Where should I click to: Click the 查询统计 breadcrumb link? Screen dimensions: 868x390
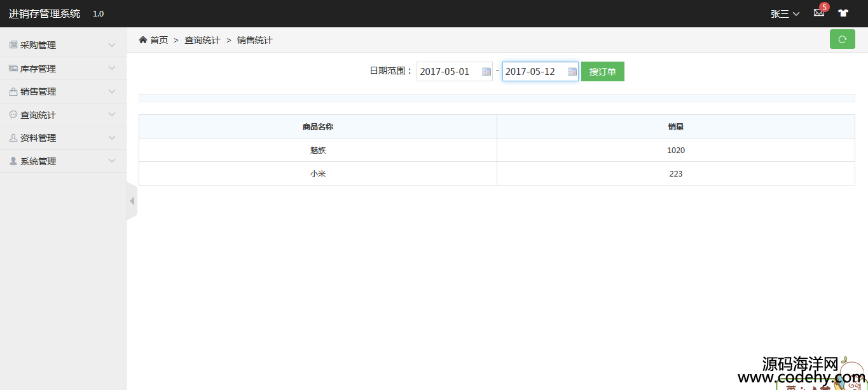pos(202,40)
